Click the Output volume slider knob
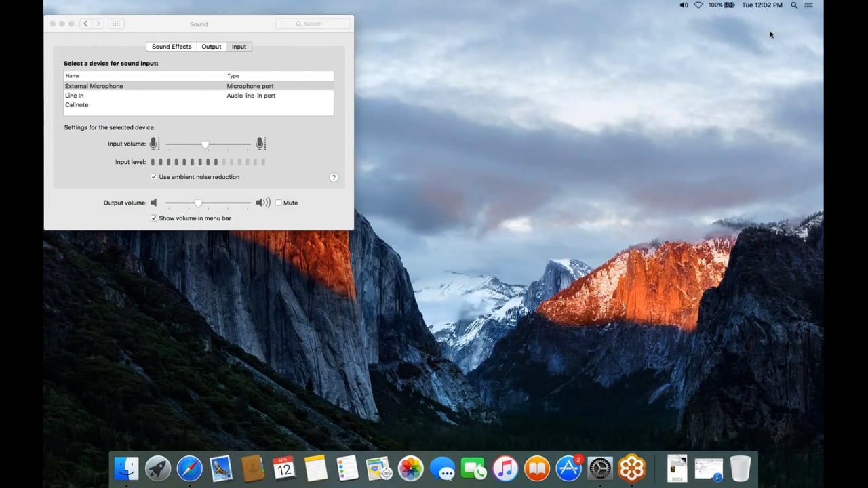 point(198,203)
